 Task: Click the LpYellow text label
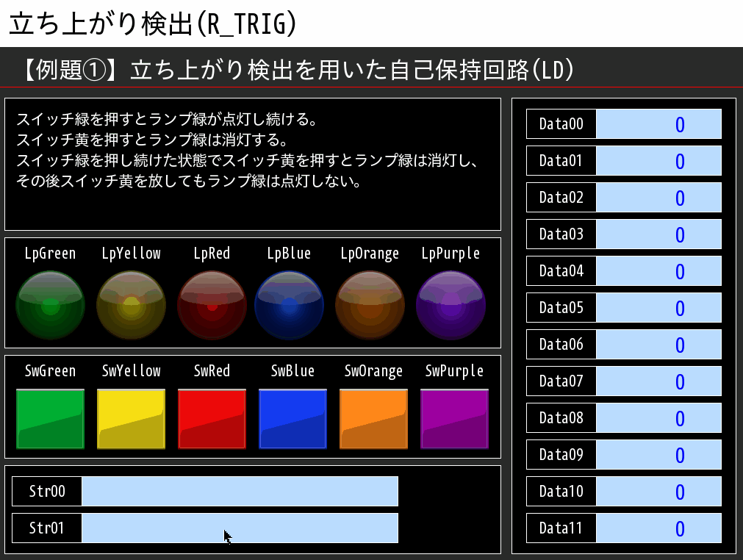click(132, 254)
